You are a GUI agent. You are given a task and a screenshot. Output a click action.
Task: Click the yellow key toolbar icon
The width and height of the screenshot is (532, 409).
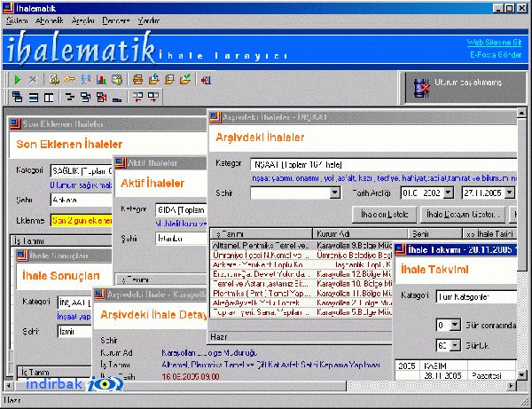(69, 80)
